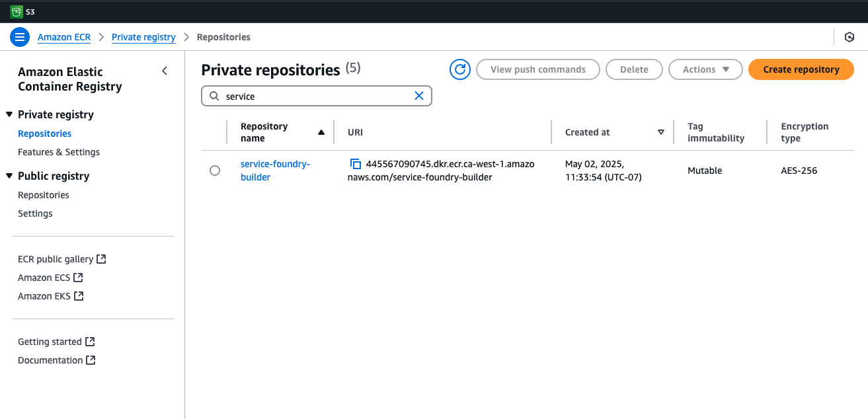Select the service-foundry-builder radio button

[x=215, y=171]
